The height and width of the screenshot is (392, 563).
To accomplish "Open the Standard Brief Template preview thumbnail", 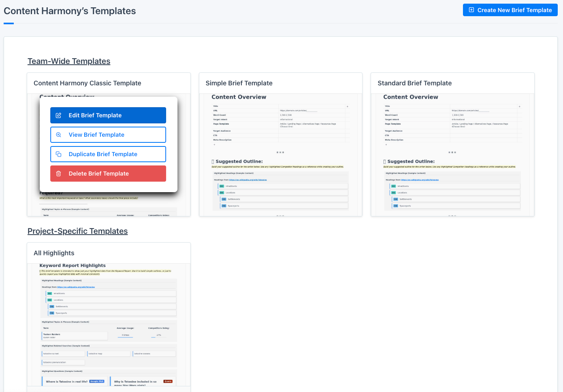I will pyautogui.click(x=452, y=155).
